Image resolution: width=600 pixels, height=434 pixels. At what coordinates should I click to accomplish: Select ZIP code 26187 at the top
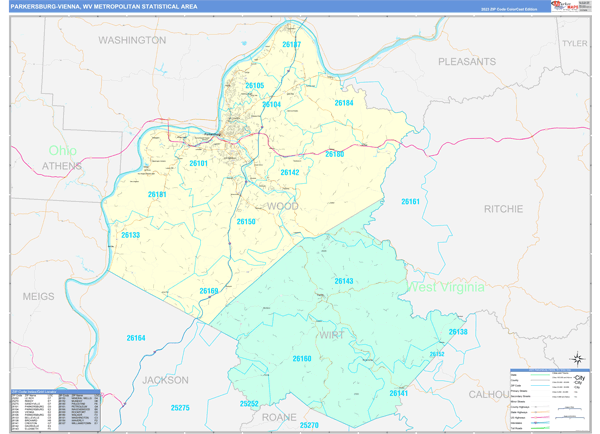291,46
